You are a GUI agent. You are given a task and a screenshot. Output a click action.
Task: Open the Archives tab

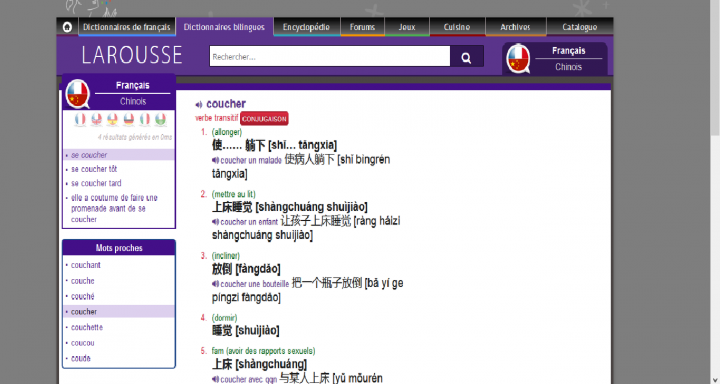[516, 27]
